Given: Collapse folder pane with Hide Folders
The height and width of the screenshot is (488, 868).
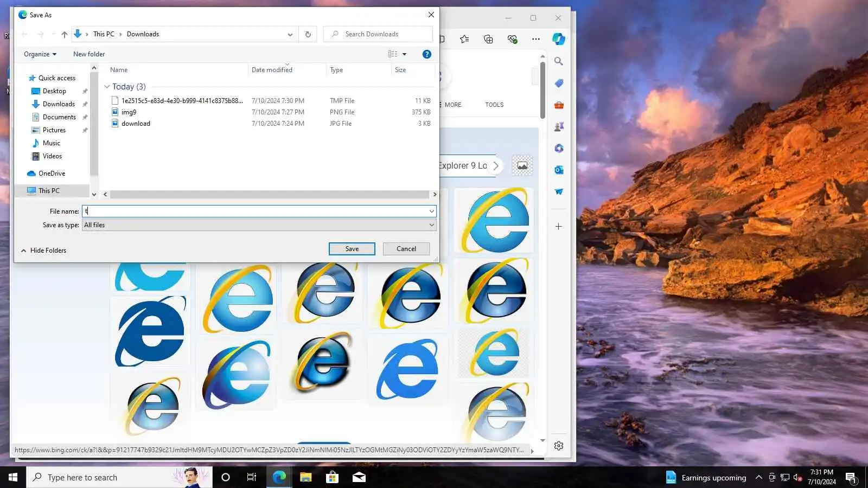Looking at the screenshot, I should 43,251.
